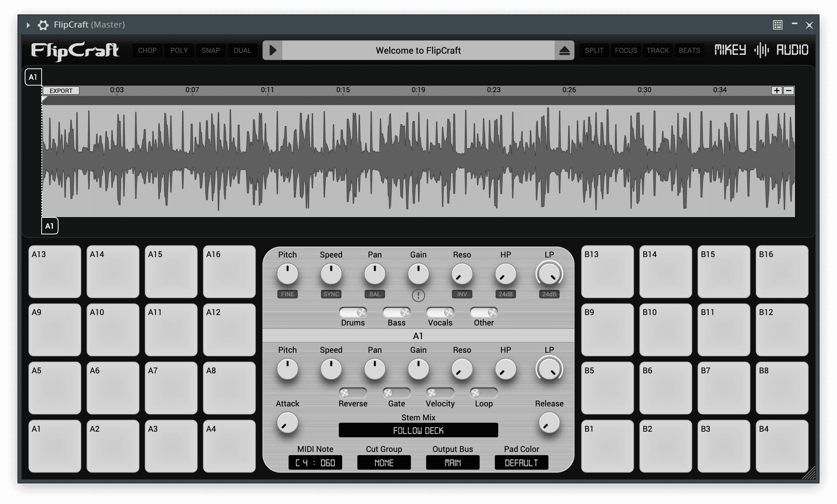This screenshot has height=504, width=837.
Task: Toggle the Bass stem switch
Action: tap(396, 312)
